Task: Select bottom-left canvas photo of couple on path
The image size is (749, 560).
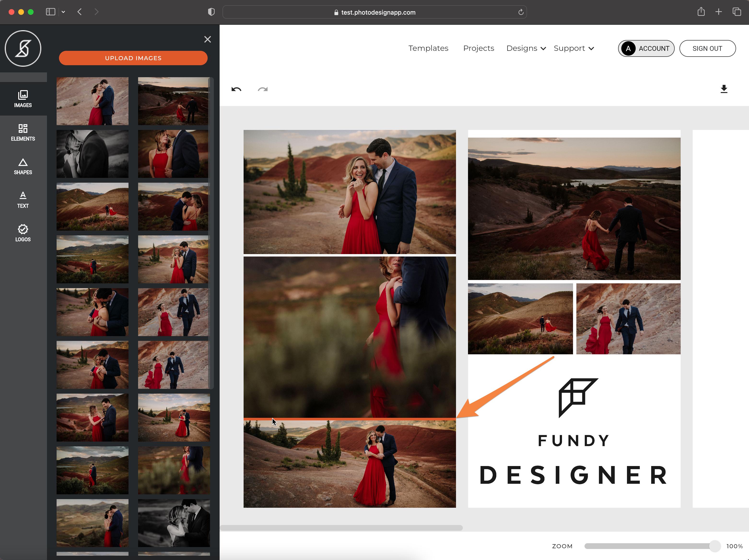Action: 349,464
